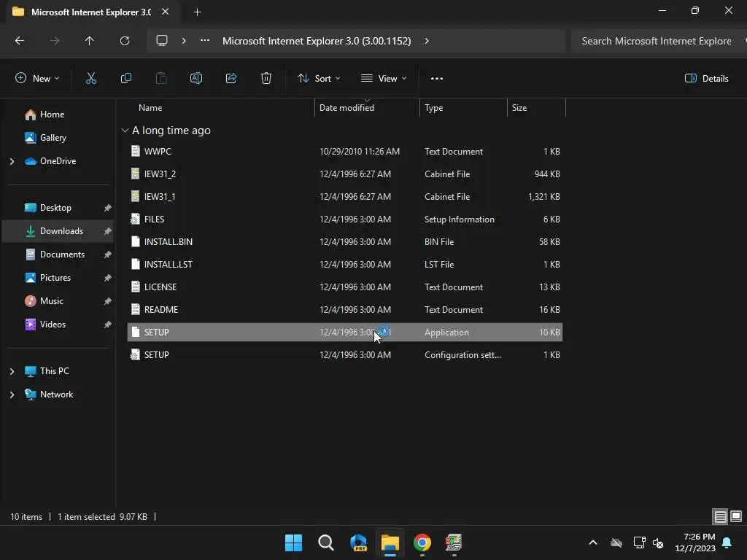
Task: Collapse the 'A long time ago' group
Action: coord(125,131)
